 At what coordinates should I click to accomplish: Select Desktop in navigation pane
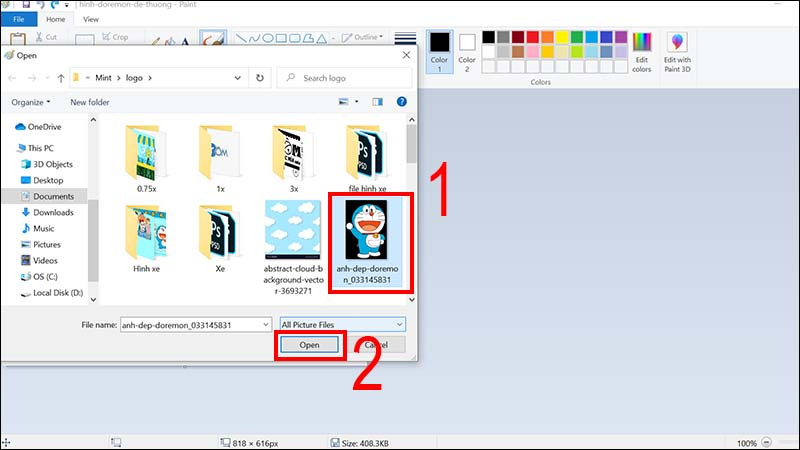pos(42,180)
